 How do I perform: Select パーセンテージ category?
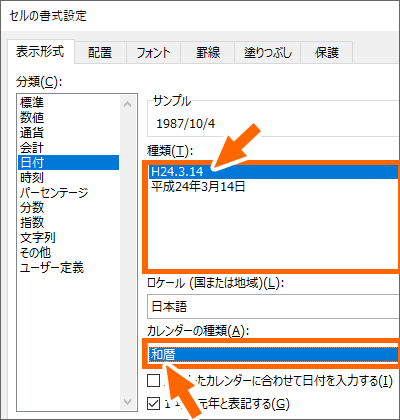[x=68, y=192]
